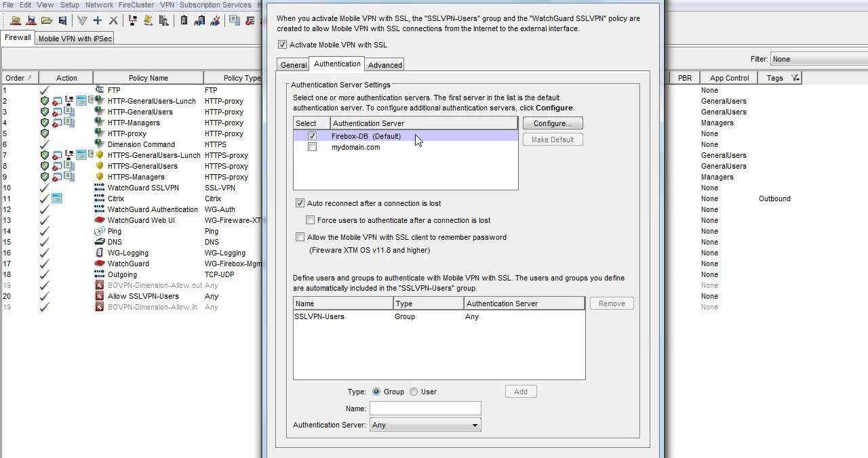
Task: Click the Ping policy icon
Action: pyautogui.click(x=100, y=231)
